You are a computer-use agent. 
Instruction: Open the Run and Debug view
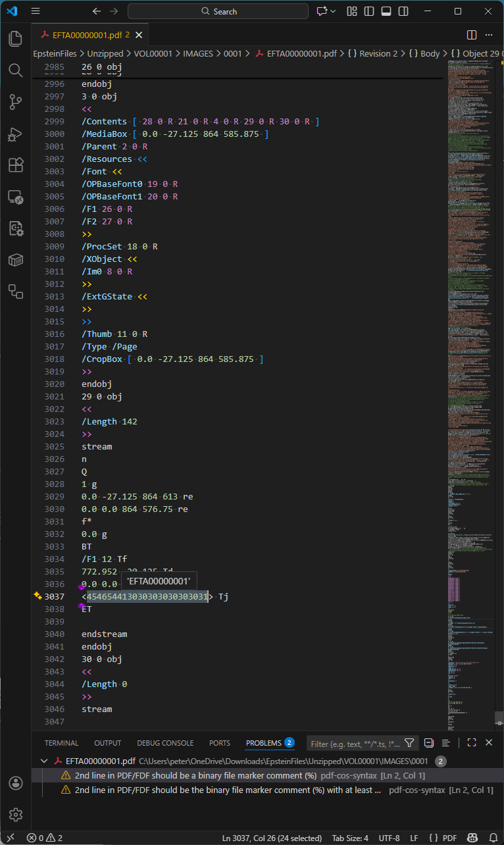tap(15, 134)
